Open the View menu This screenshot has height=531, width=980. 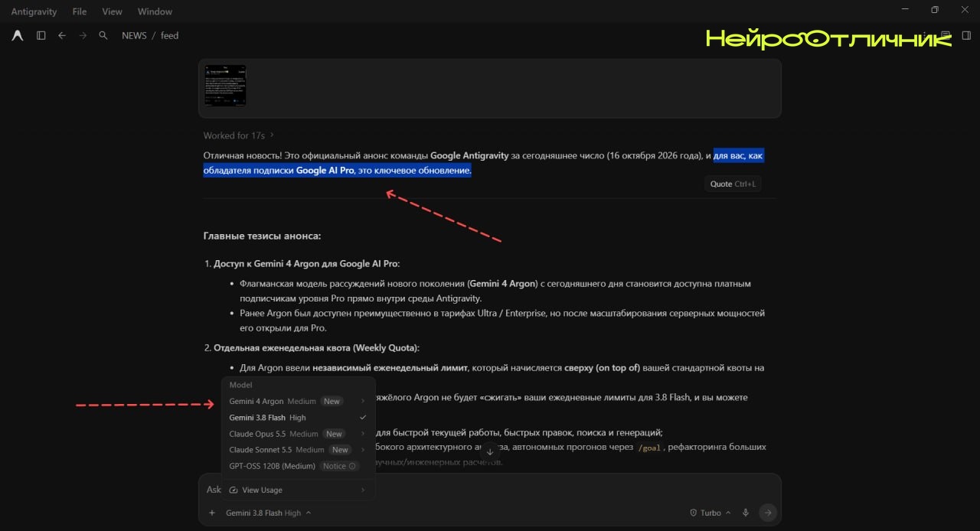point(112,11)
